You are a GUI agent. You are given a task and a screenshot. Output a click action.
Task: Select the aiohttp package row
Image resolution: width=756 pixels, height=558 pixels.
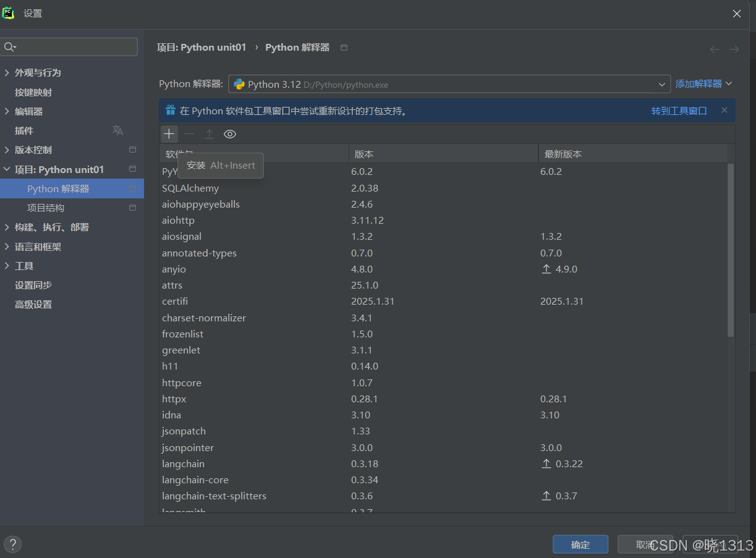click(443, 220)
